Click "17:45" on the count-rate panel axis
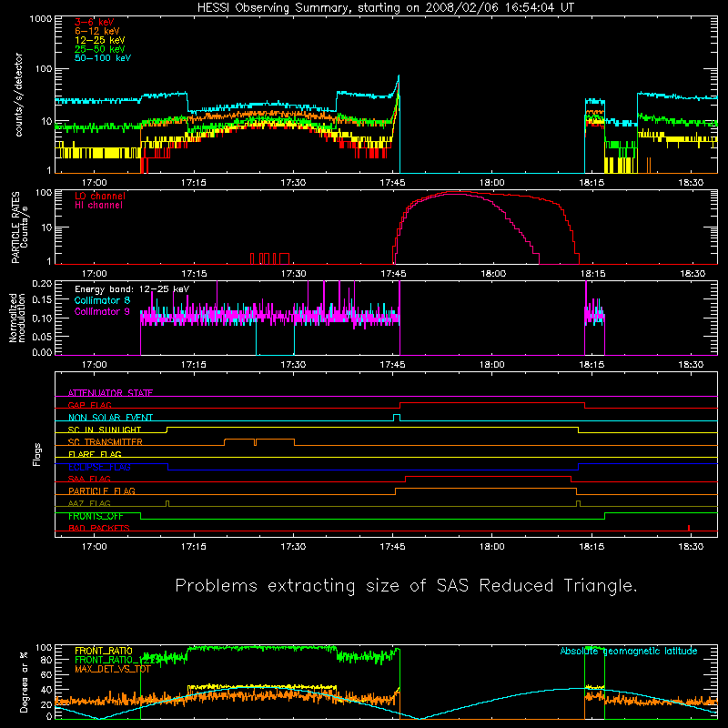728x728 pixels. point(392,183)
